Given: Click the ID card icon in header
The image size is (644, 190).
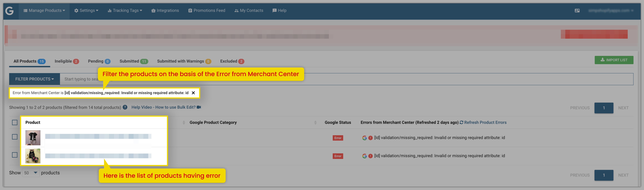Looking at the screenshot, I should tap(577, 11).
